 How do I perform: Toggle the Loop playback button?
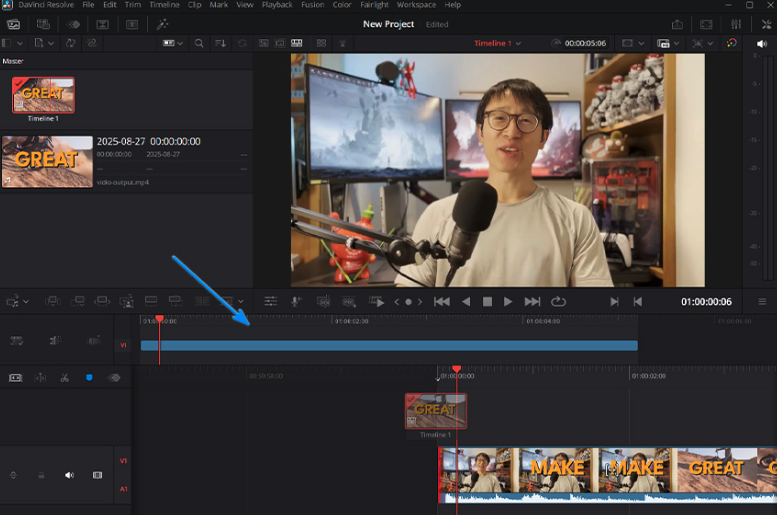click(x=558, y=301)
